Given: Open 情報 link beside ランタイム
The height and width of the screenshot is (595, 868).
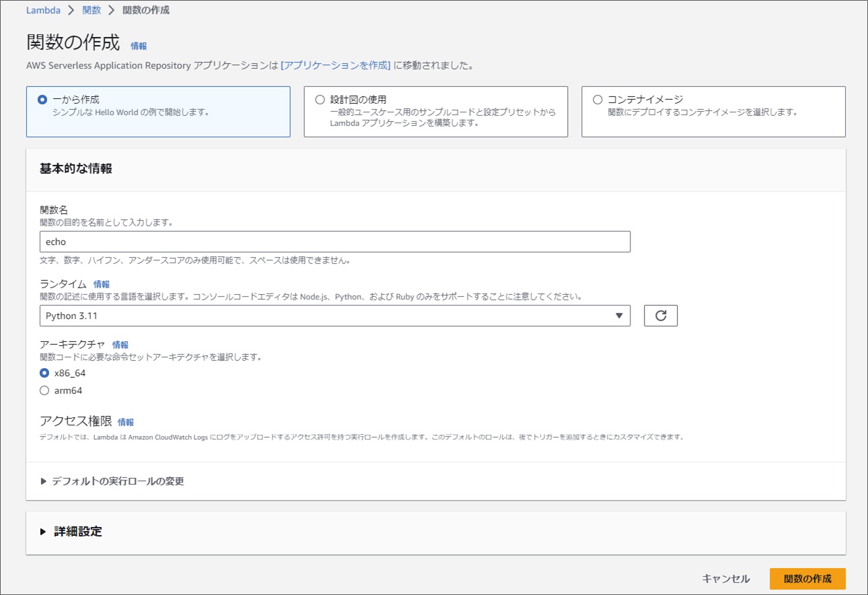Looking at the screenshot, I should tap(102, 285).
